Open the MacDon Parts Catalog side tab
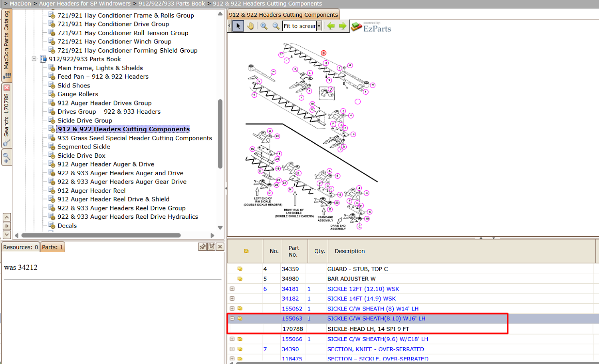 click(7, 45)
